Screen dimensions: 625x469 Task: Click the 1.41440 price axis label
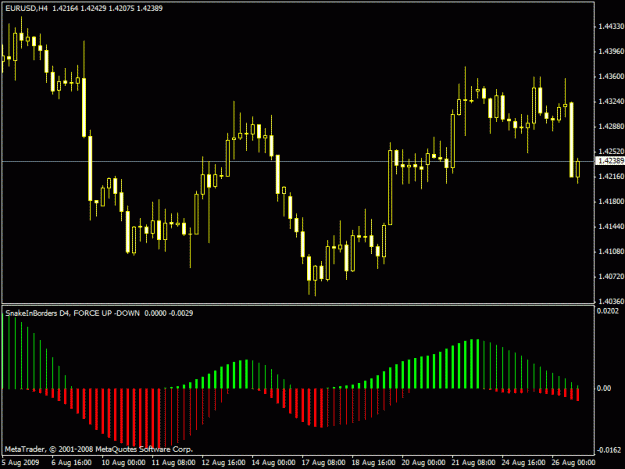pos(611,226)
